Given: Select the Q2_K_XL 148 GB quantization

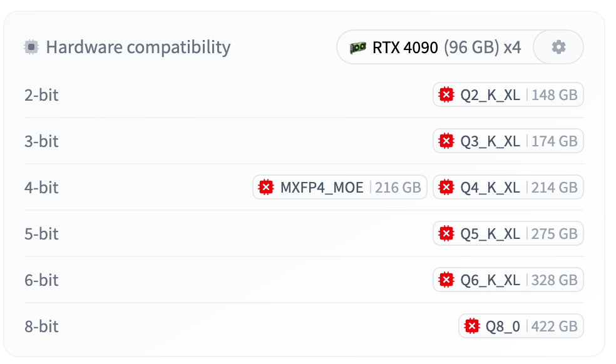Looking at the screenshot, I should tap(508, 95).
